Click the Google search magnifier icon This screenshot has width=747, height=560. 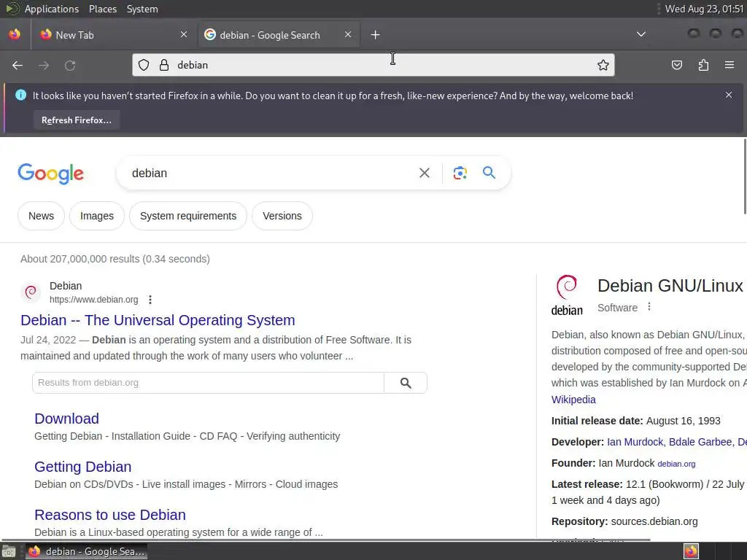click(489, 172)
